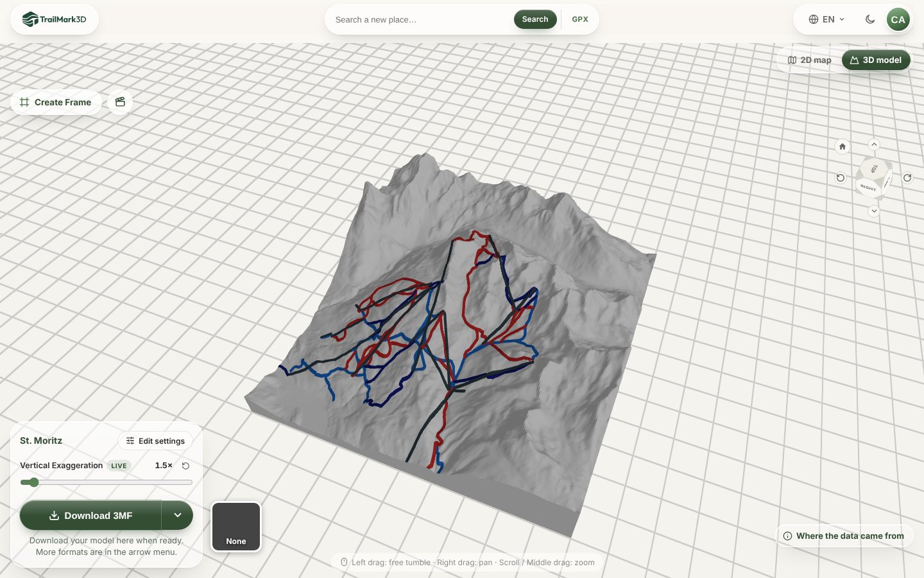Focus the 'Search a new place' field
Image resolution: width=924 pixels, height=578 pixels.
pyautogui.click(x=420, y=19)
